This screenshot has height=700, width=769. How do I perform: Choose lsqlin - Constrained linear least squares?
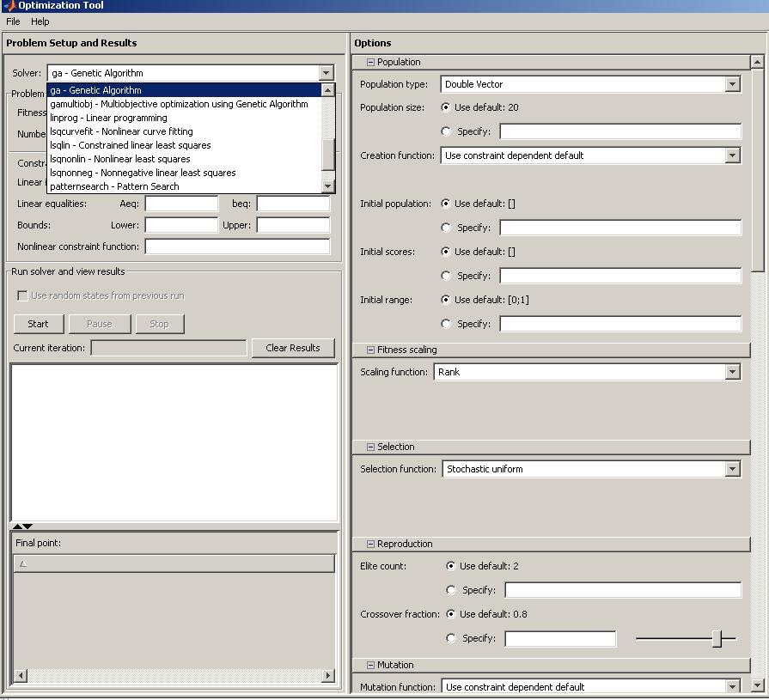(184, 145)
